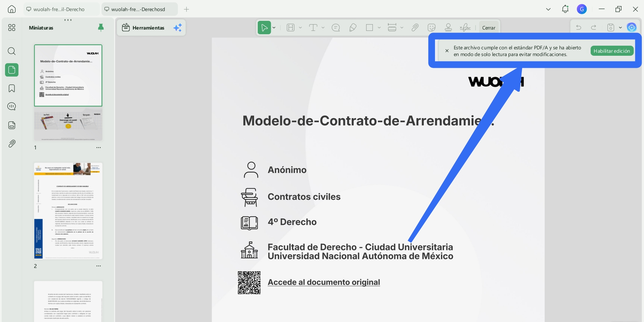Select the third page thumbnail
The width and height of the screenshot is (644, 322).
[x=68, y=301]
